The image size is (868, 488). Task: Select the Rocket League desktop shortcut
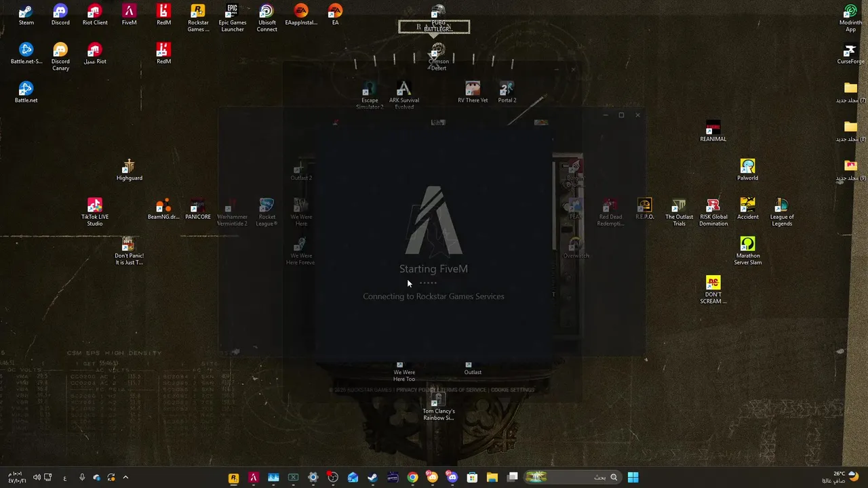pyautogui.click(x=267, y=212)
